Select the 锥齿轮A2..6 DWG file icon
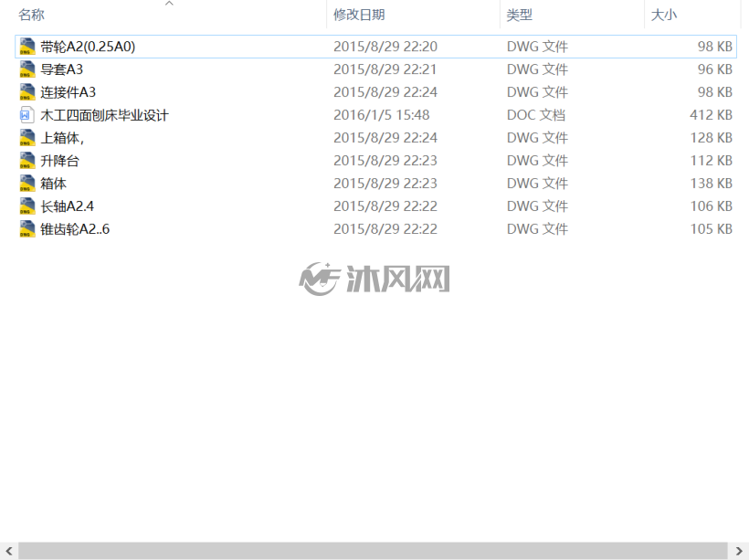Image resolution: width=749 pixels, height=560 pixels. click(x=27, y=229)
